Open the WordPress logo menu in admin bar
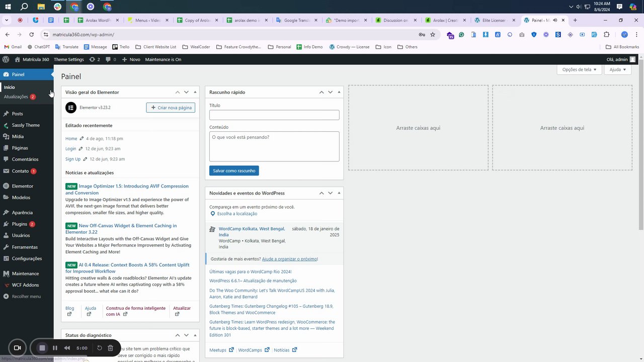Viewport: 644px width, 362px height. (x=6, y=59)
